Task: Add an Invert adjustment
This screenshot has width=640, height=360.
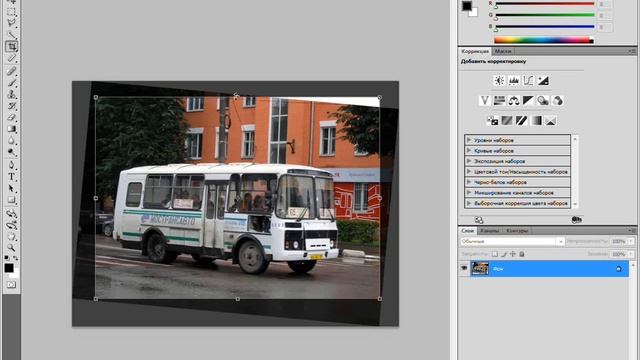Action: pos(492,120)
